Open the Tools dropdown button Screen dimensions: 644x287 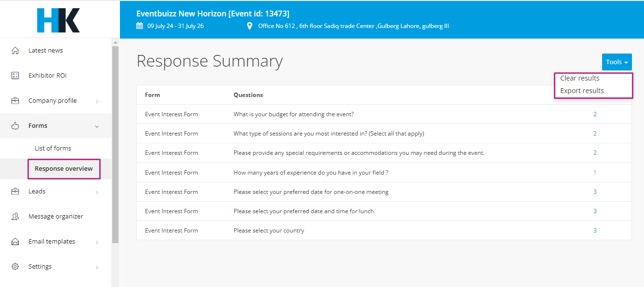(x=617, y=62)
